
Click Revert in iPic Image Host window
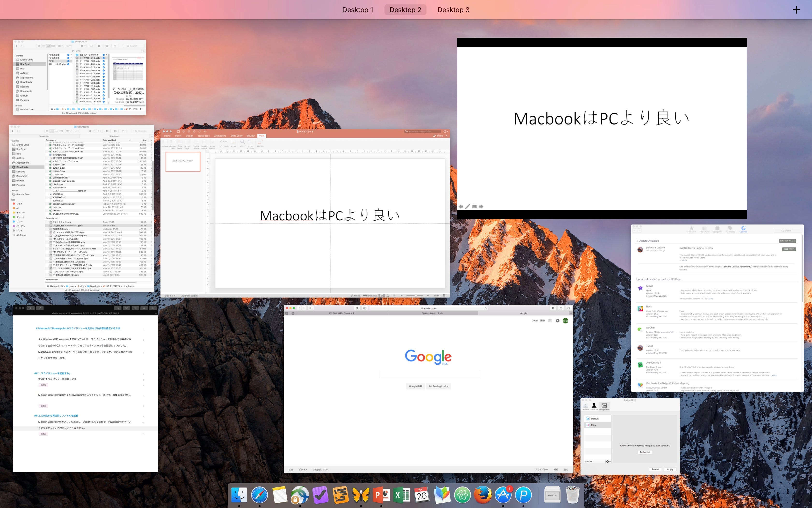click(x=655, y=469)
